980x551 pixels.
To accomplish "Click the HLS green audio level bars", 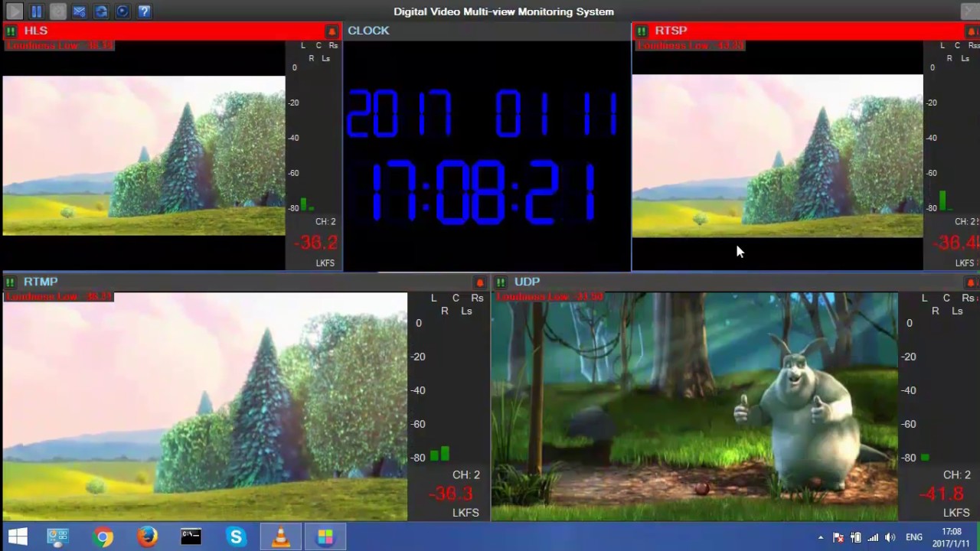I will point(307,204).
